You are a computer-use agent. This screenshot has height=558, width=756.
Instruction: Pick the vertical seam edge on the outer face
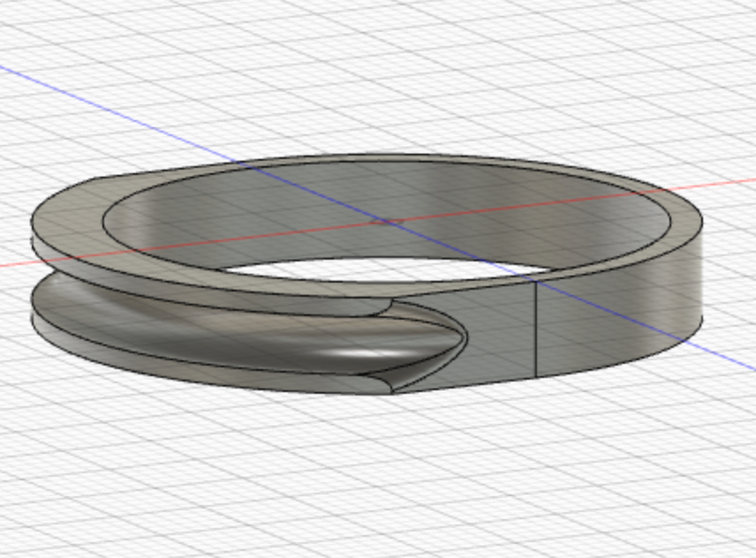click(x=537, y=328)
